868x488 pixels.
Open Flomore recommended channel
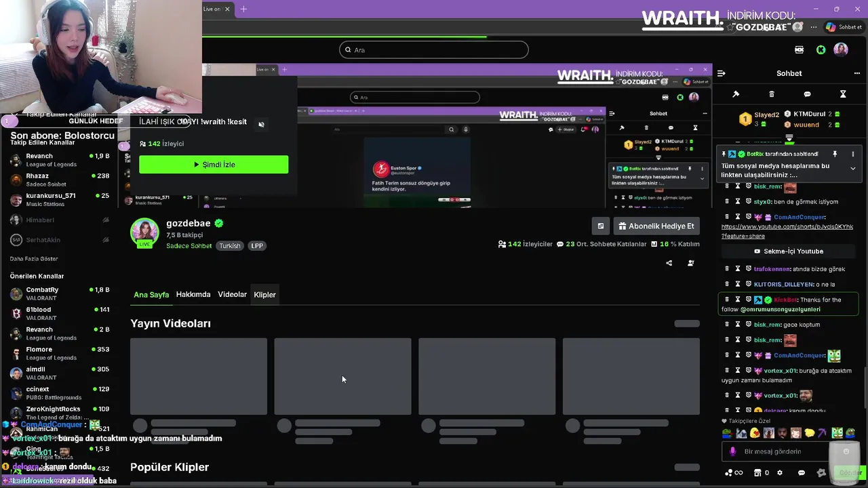click(x=60, y=353)
